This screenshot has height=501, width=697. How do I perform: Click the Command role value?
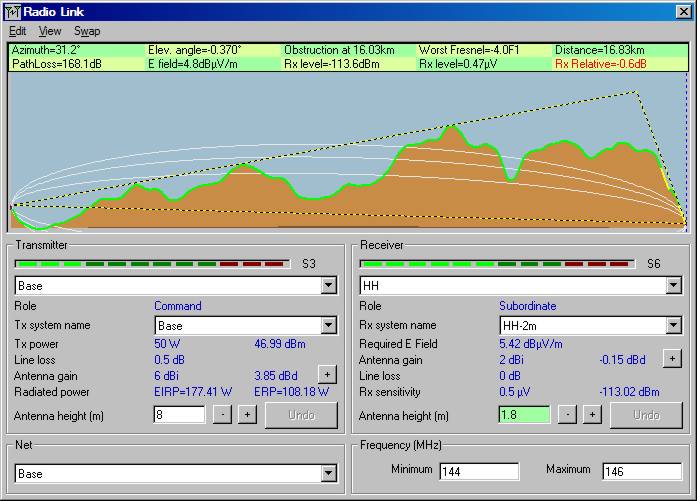tap(178, 306)
